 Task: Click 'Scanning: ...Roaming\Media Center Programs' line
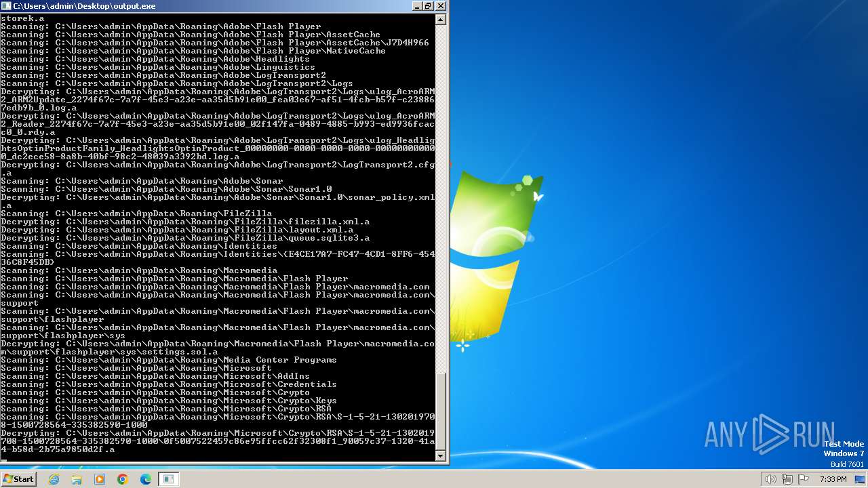click(169, 360)
